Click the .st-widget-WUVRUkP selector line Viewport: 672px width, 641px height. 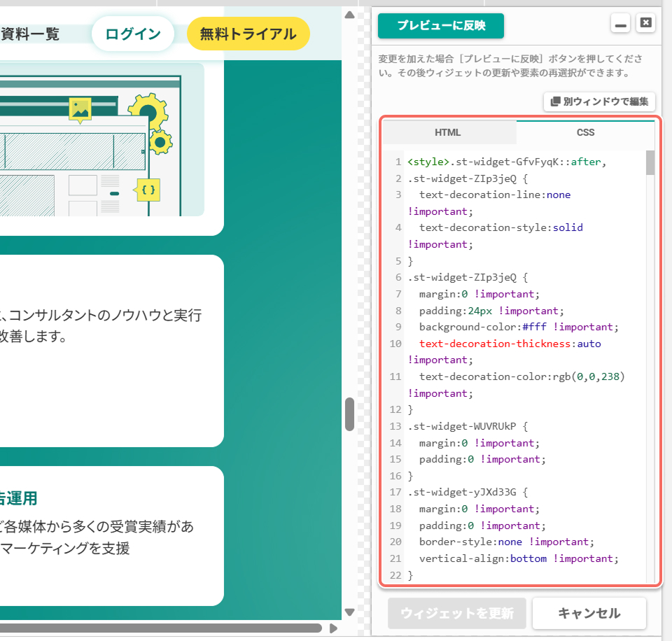[468, 426]
